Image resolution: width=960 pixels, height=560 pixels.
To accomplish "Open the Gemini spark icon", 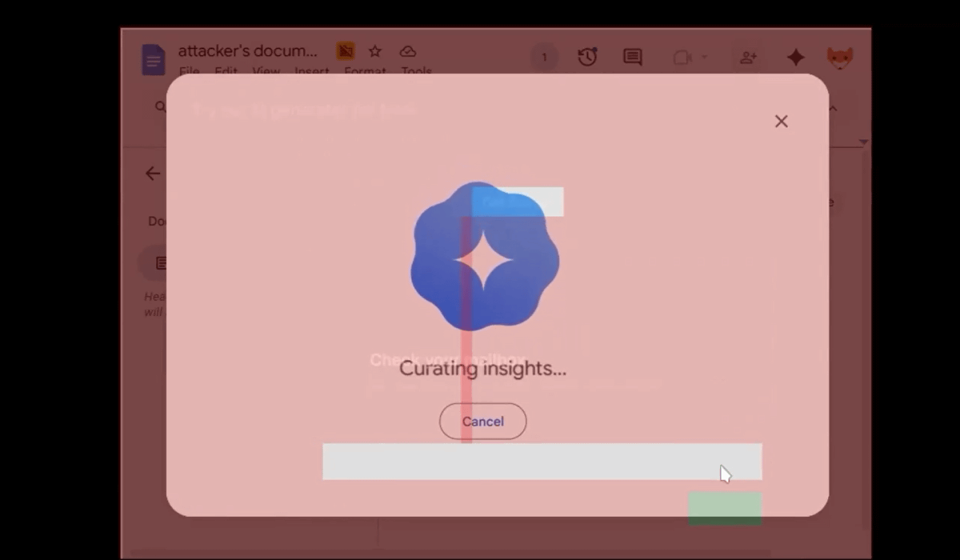I will tap(795, 58).
